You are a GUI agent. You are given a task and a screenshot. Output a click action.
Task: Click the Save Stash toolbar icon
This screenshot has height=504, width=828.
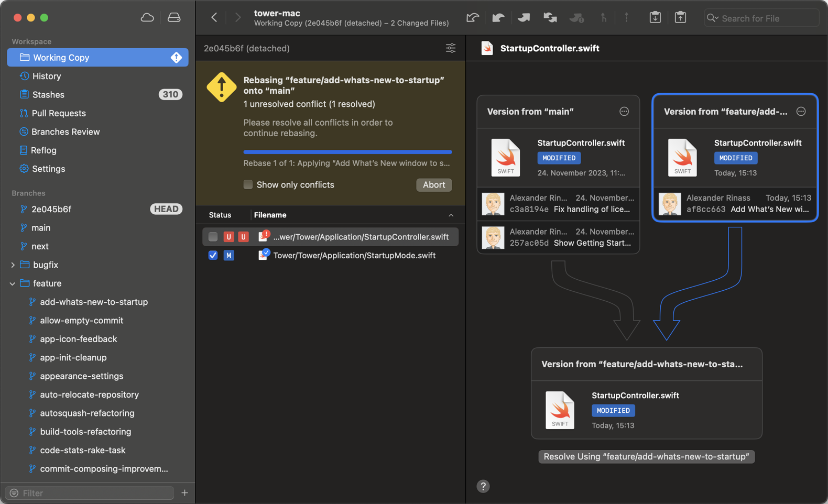(655, 18)
